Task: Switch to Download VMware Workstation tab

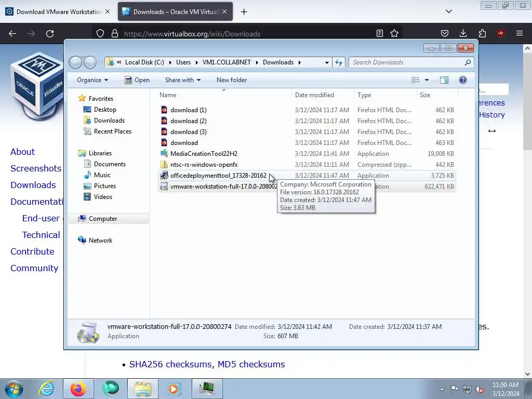Action: click(58, 11)
